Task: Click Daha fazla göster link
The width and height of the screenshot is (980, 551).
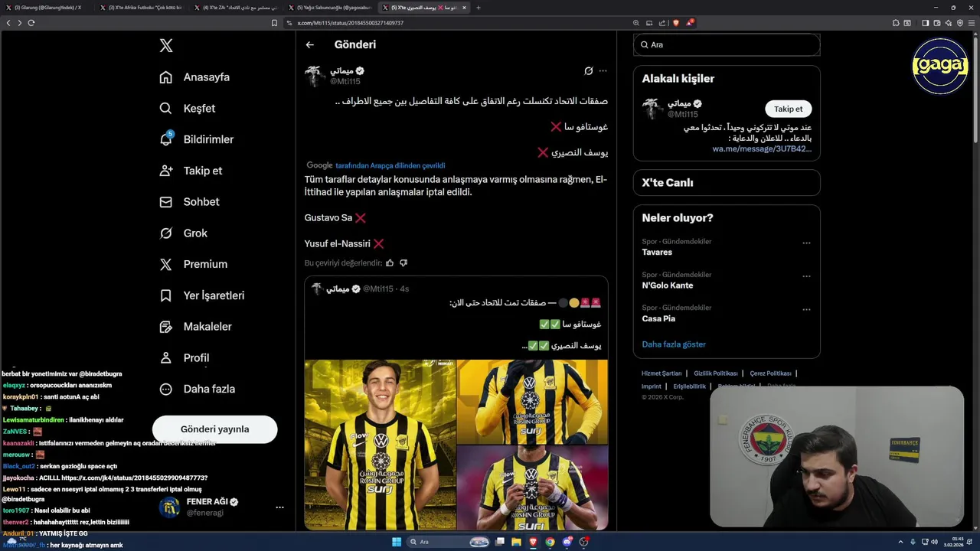Action: click(x=674, y=344)
